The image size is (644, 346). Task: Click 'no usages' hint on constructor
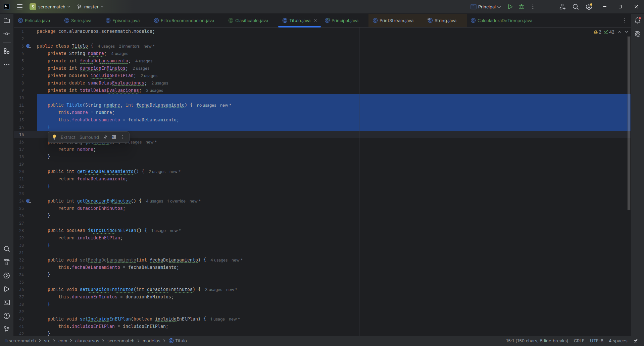pos(206,105)
